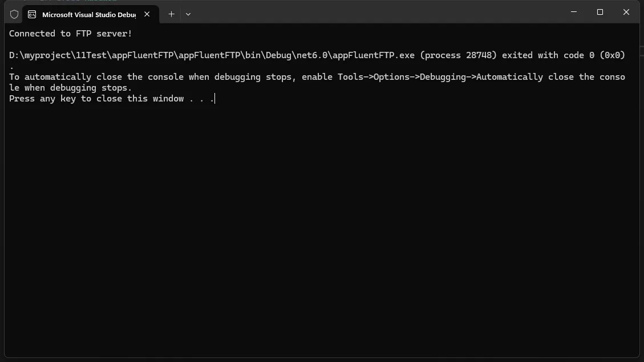Click the empty title bar area beside the dropdown

click(x=371, y=13)
